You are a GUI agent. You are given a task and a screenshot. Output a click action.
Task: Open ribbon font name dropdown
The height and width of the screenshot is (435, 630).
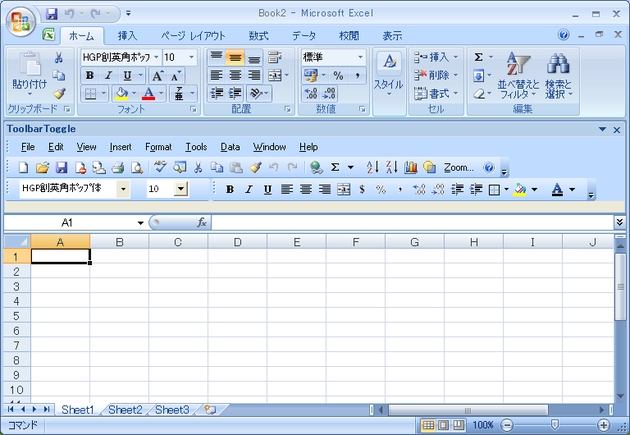pyautogui.click(x=156, y=57)
